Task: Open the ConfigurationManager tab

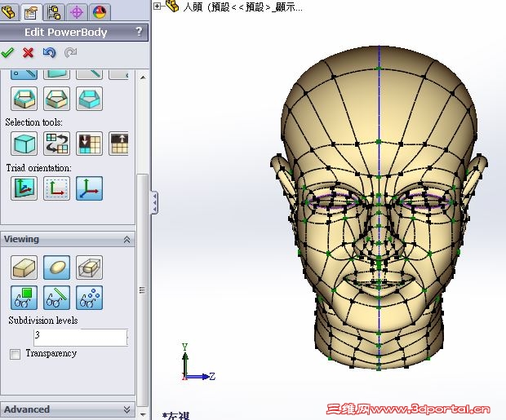Action: point(54,12)
